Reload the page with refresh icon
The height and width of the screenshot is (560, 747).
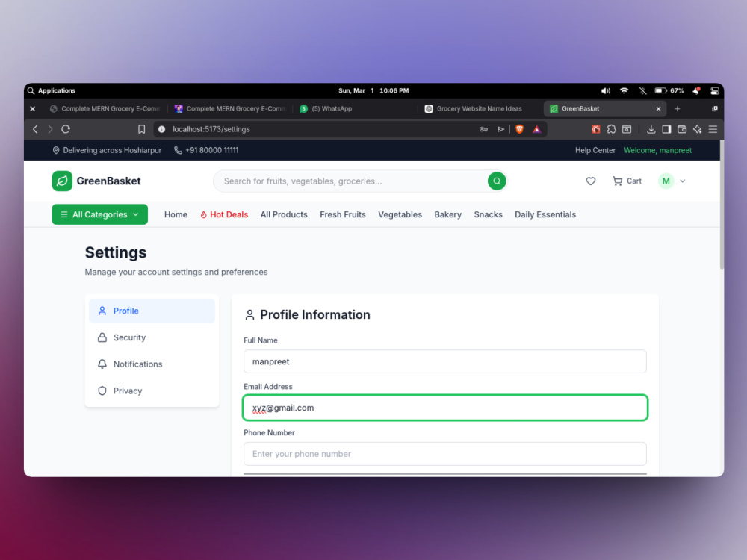[66, 129]
